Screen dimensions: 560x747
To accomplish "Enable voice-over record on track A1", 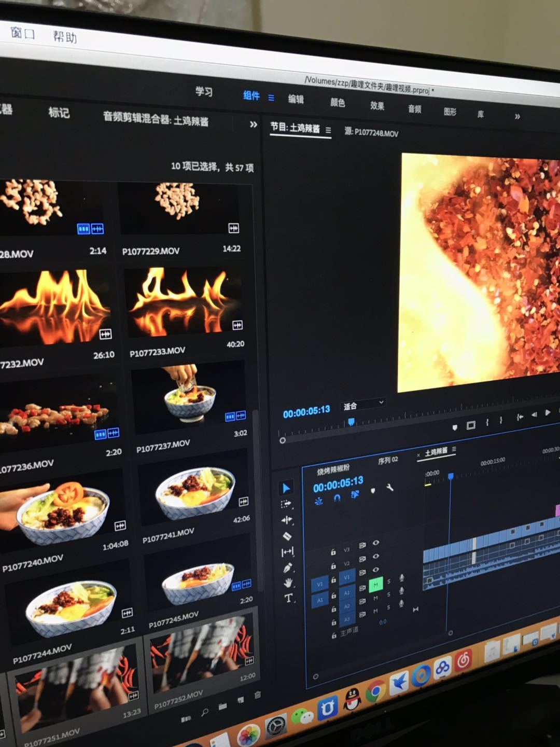I will 402,577.
